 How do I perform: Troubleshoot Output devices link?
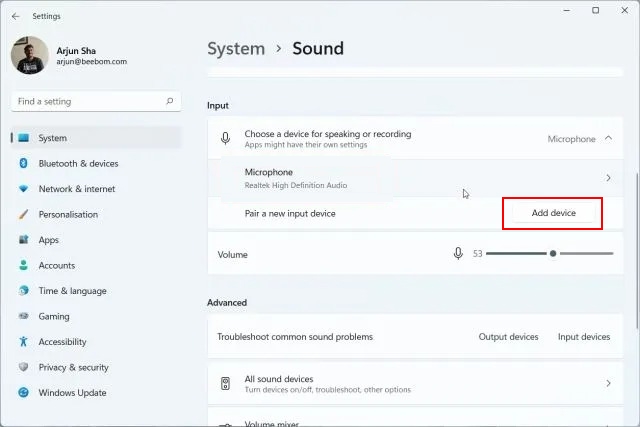[508, 337]
